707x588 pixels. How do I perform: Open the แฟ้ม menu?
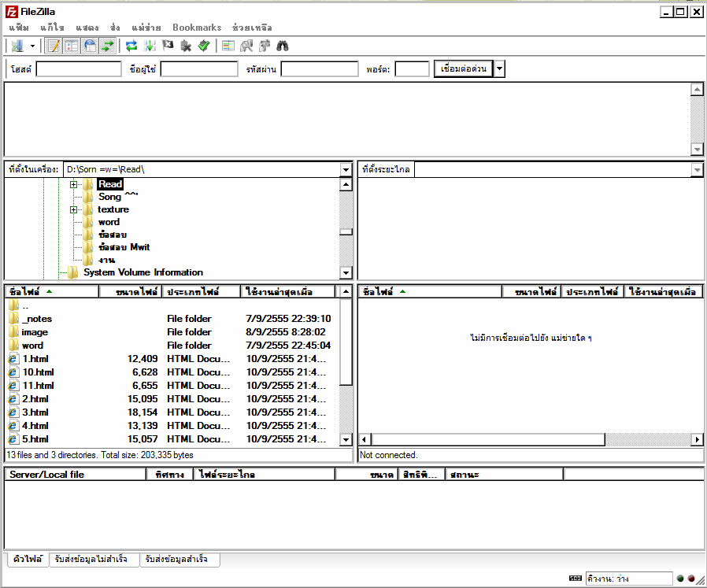pos(19,28)
